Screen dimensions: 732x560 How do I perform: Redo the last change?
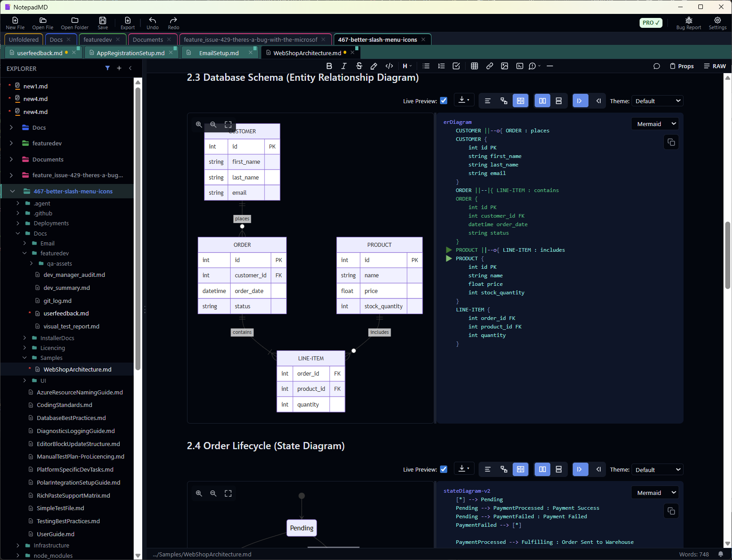point(174,23)
